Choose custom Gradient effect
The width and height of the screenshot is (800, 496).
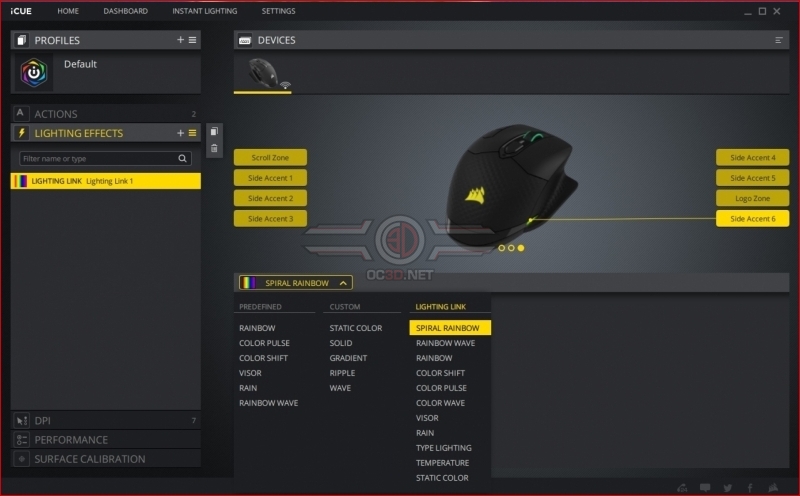pos(348,358)
